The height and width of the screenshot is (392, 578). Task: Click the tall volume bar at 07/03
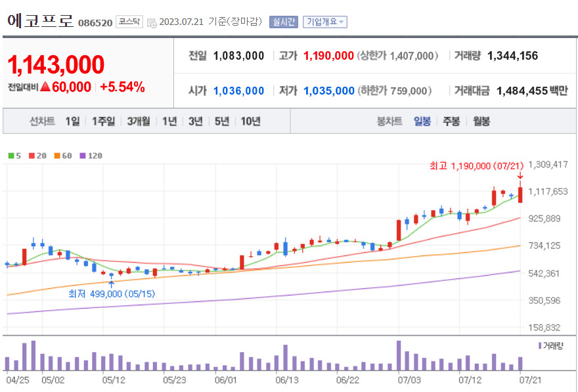click(399, 355)
